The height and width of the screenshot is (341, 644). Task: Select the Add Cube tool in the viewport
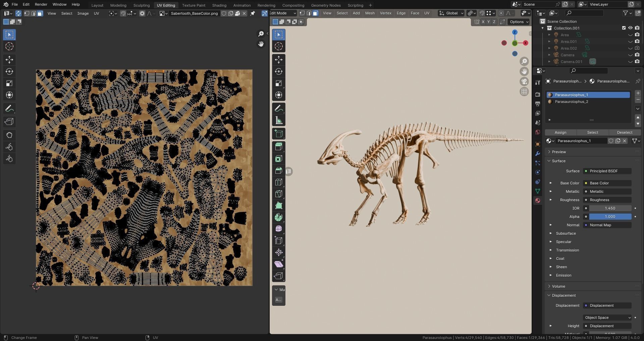point(279,134)
